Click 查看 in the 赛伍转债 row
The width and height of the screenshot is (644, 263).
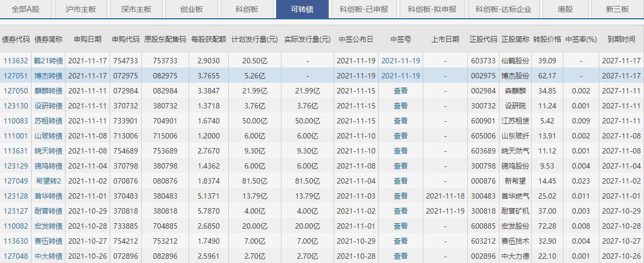point(401,241)
